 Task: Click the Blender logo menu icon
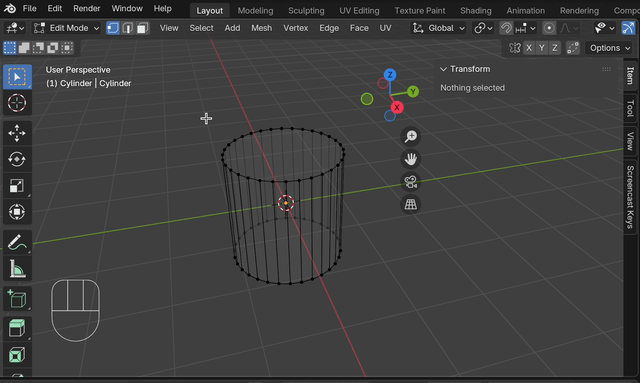[10, 8]
